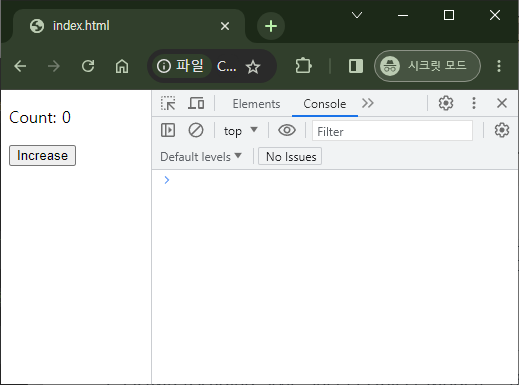Open DevTools customize menu dots
Viewport: 519px width, 385px height.
click(474, 103)
